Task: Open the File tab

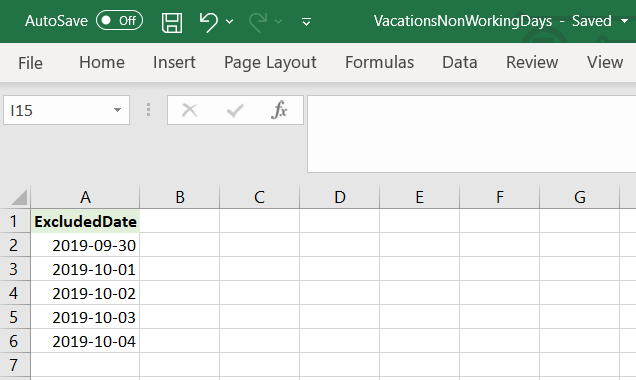Action: click(x=30, y=63)
